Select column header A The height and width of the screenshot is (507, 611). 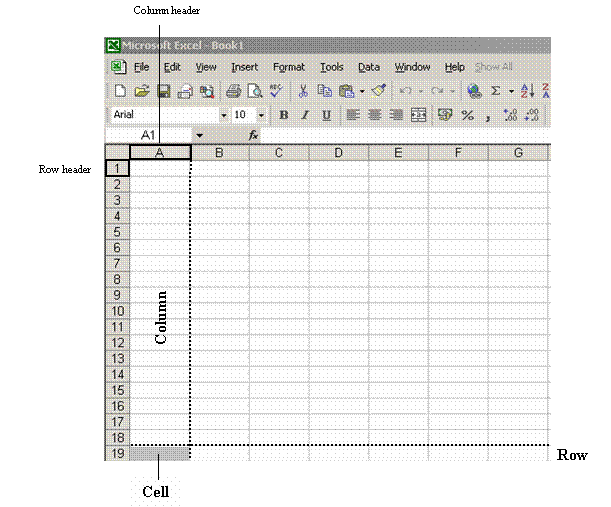pos(160,152)
